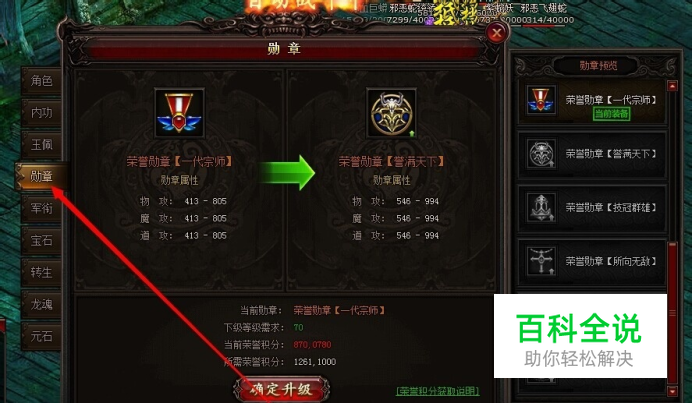
Task: Click medal list scrollbar down arrow
Action: pos(672,391)
